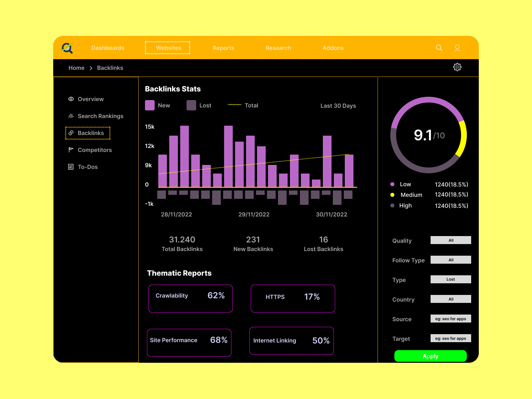Toggle the New series legend swatch
The width and height of the screenshot is (532, 399).
tap(150, 105)
